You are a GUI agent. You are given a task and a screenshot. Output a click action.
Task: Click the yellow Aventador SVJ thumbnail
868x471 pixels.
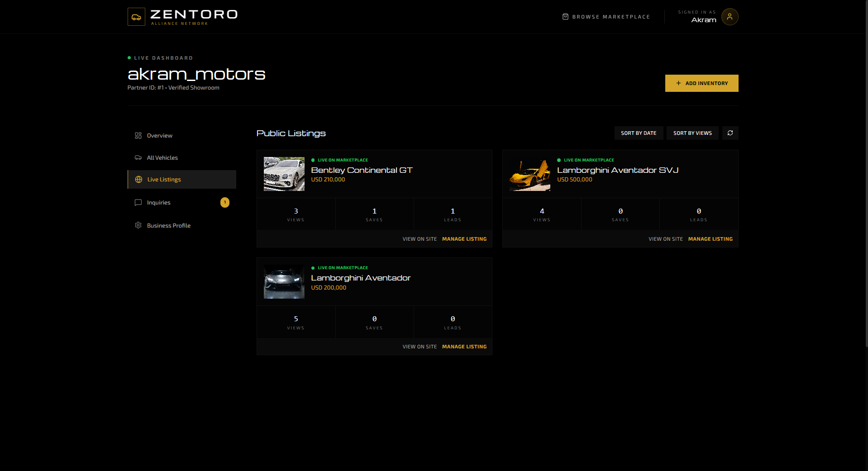(x=529, y=174)
